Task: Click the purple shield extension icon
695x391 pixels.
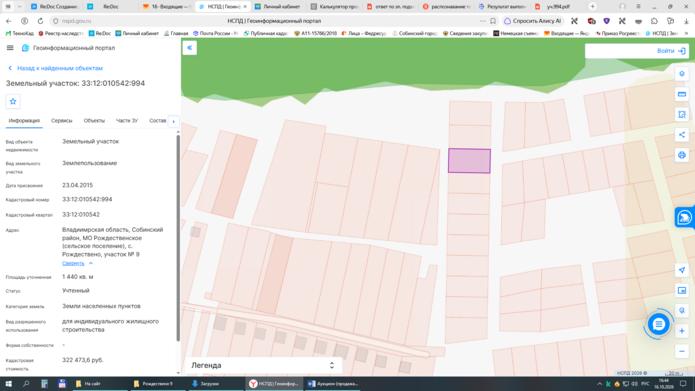Action: 606,21
